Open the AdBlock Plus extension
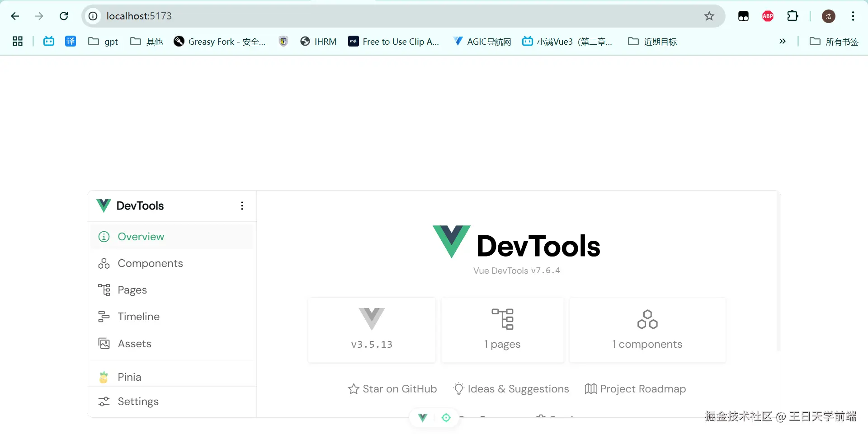868x434 pixels. tap(768, 16)
